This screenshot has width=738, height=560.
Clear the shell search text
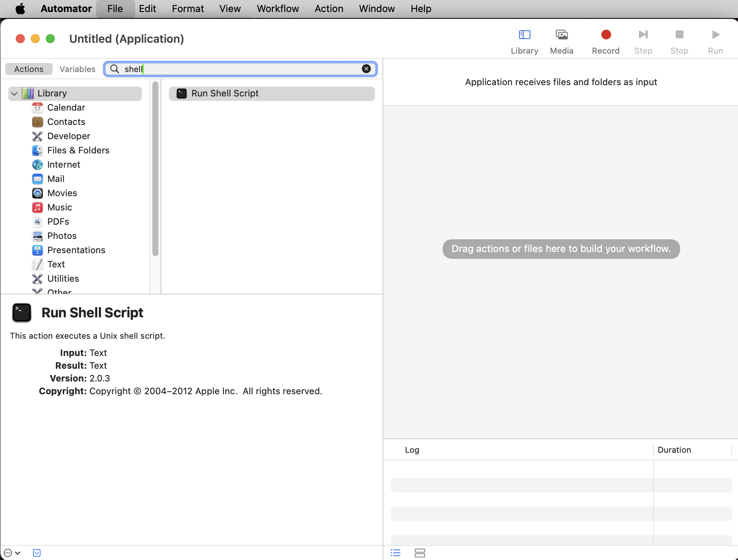[x=366, y=69]
